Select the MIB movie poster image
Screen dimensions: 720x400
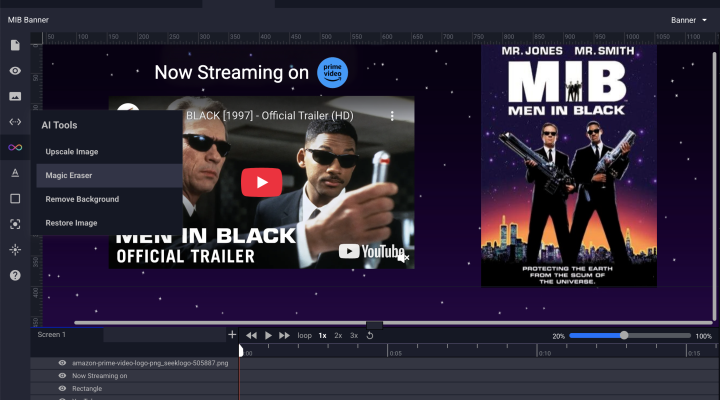[568, 166]
